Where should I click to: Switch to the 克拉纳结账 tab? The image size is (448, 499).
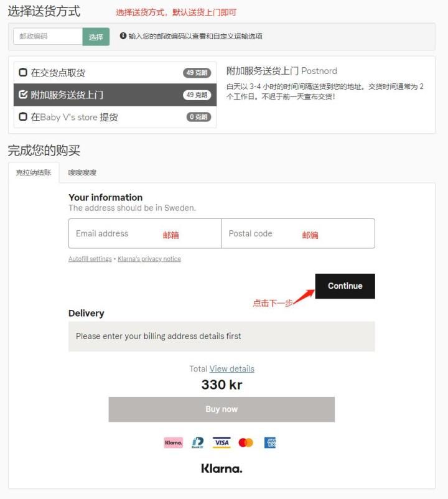coord(34,172)
